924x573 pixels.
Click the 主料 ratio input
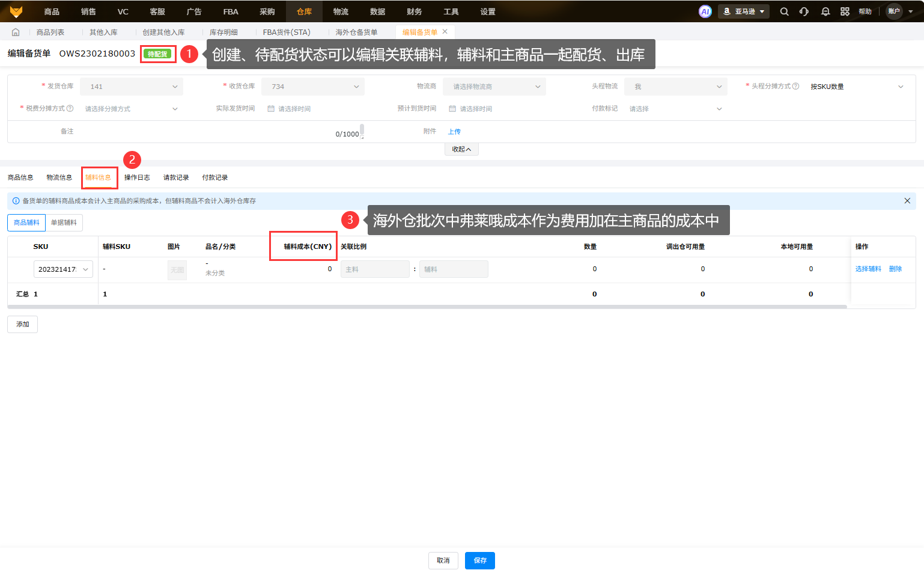click(375, 269)
